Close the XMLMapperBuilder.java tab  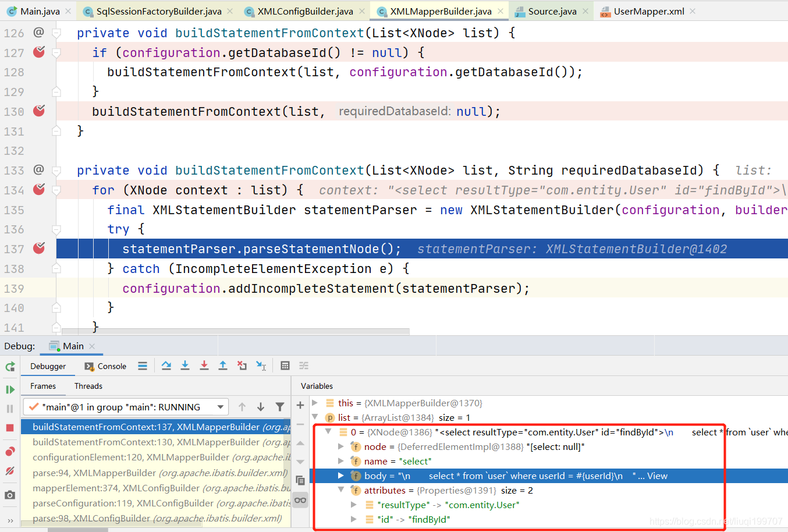click(x=501, y=11)
